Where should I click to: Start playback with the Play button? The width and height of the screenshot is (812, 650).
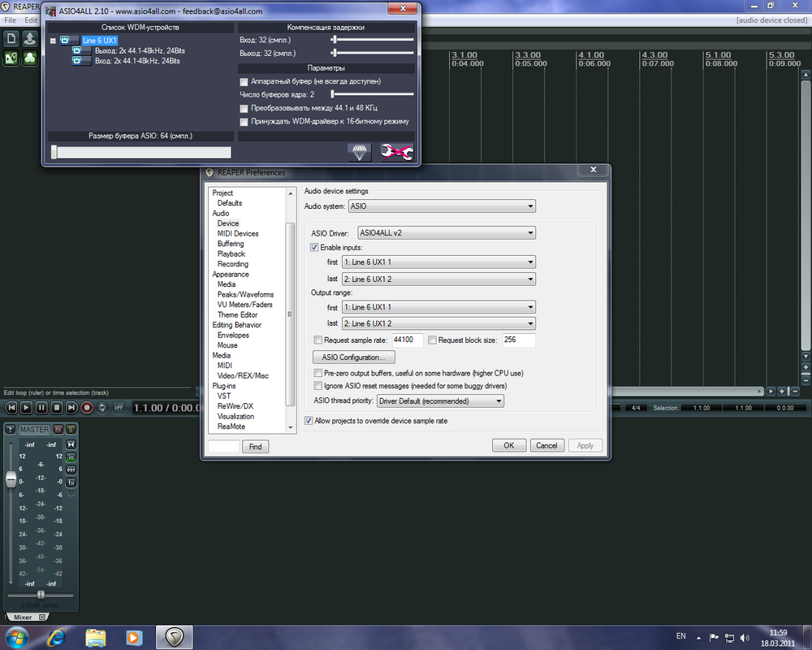pos(26,408)
